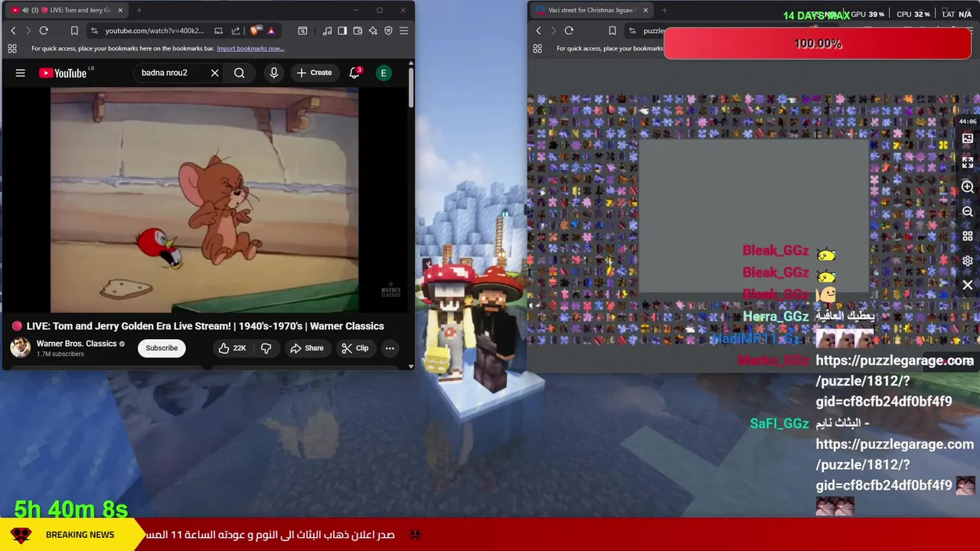980x551 pixels.
Task: Click the '5h 40m 8s' stream timer
Action: [x=71, y=509]
